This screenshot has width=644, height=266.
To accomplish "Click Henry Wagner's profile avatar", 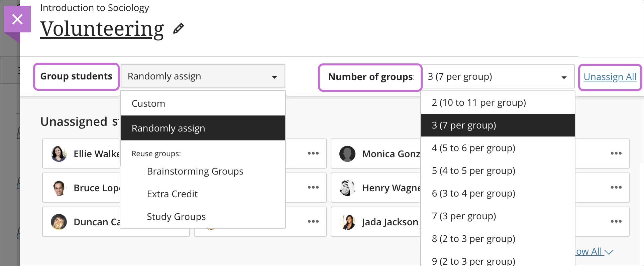I will (347, 188).
